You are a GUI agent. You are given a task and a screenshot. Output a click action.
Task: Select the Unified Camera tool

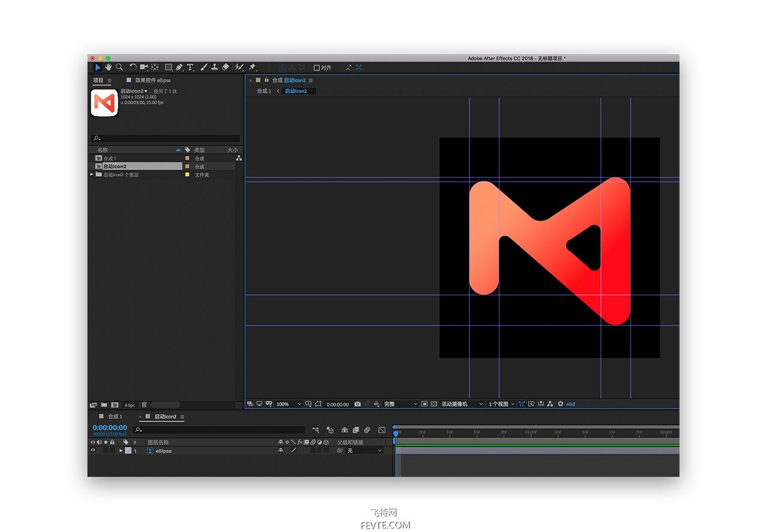[x=144, y=68]
